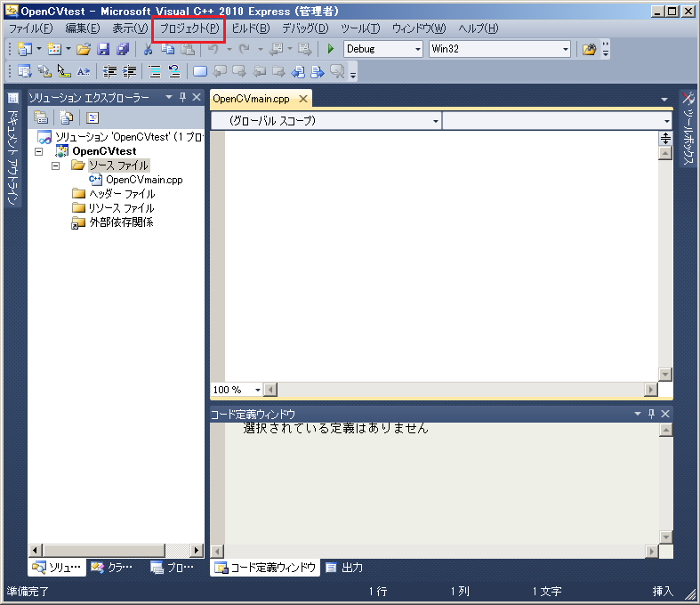Click the Complete Word icon

click(84, 71)
